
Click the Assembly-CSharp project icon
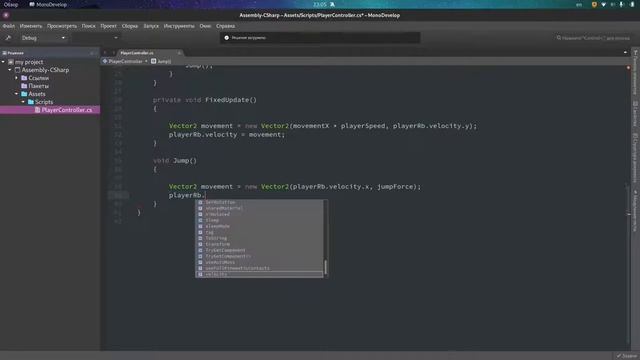[x=18, y=70]
